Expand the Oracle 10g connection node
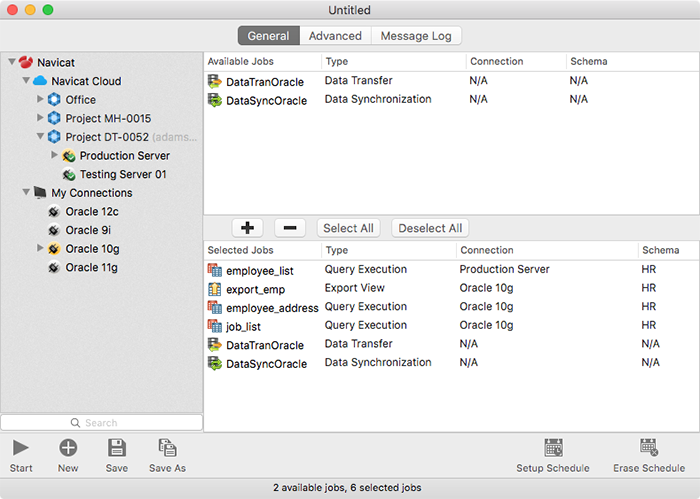700x499 pixels. pyautogui.click(x=40, y=248)
